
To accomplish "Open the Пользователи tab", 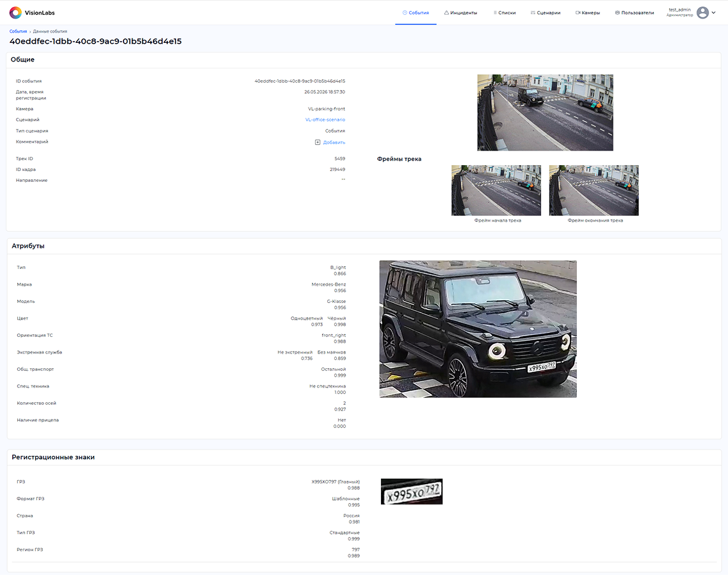I will (635, 13).
